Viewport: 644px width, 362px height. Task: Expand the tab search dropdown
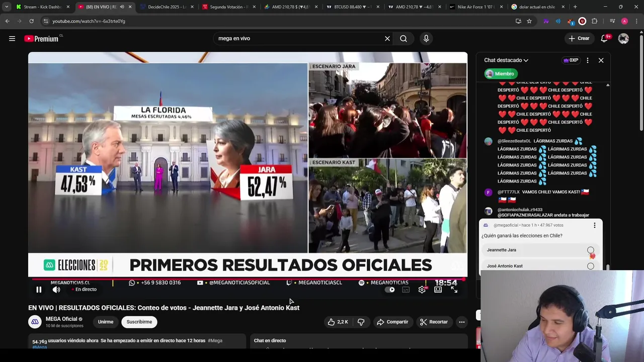[x=6, y=7]
